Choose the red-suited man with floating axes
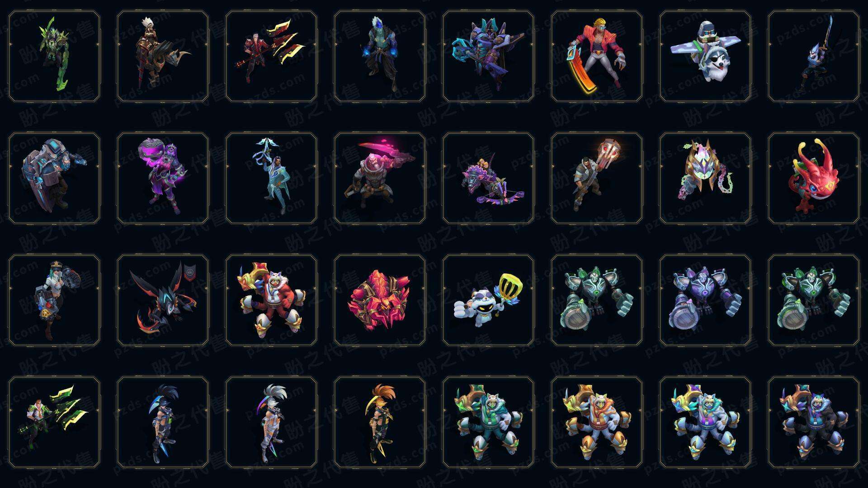 271,56
